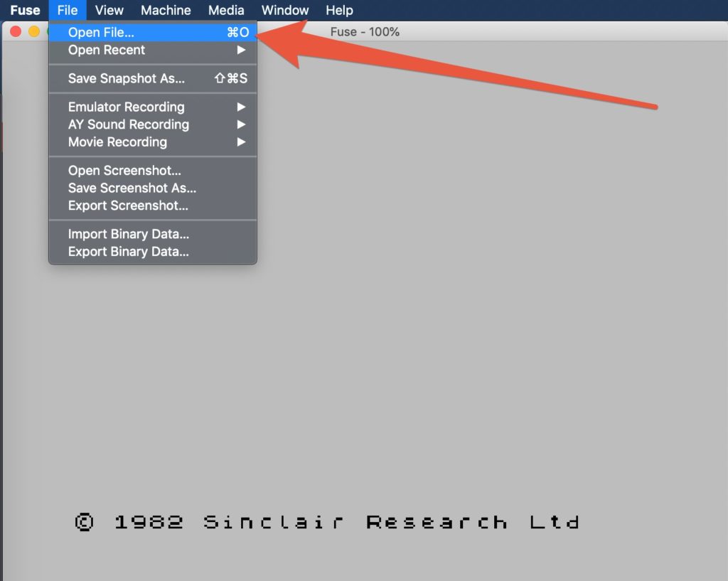Expand the Movie Recording submenu

153,142
